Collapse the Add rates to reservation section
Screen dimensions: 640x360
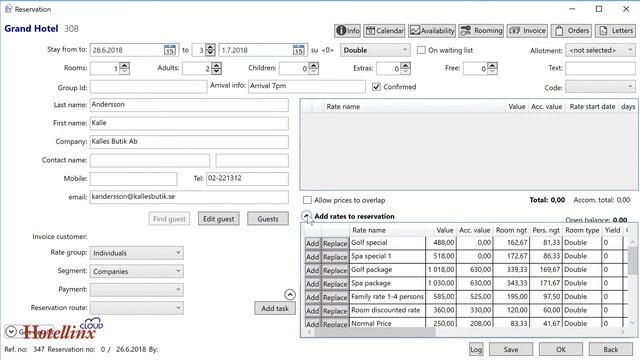(307, 216)
